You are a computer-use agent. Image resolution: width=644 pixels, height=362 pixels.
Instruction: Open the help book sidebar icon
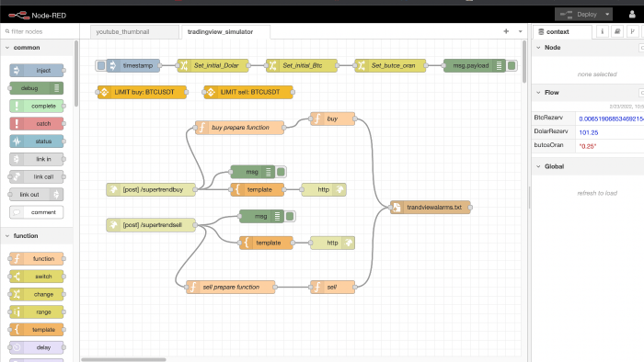[617, 31]
